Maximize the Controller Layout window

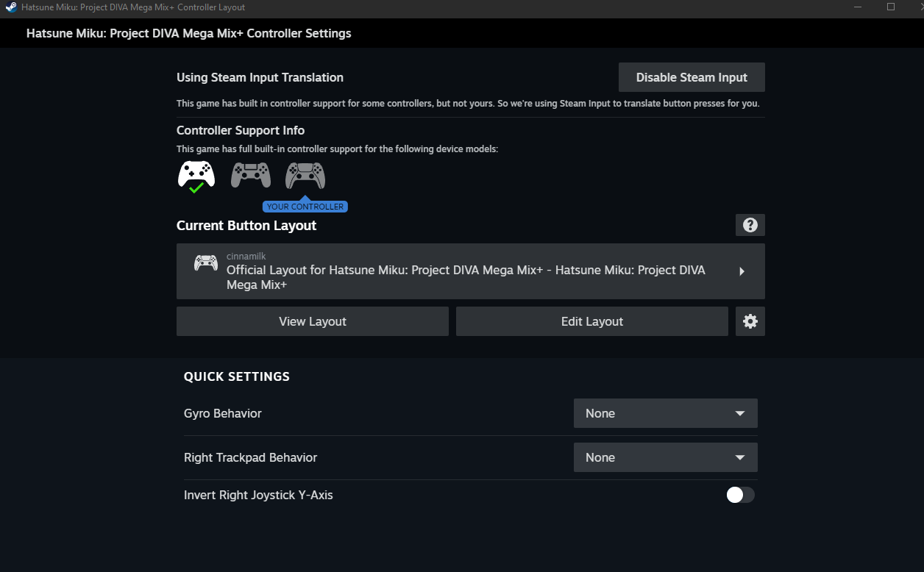click(891, 7)
